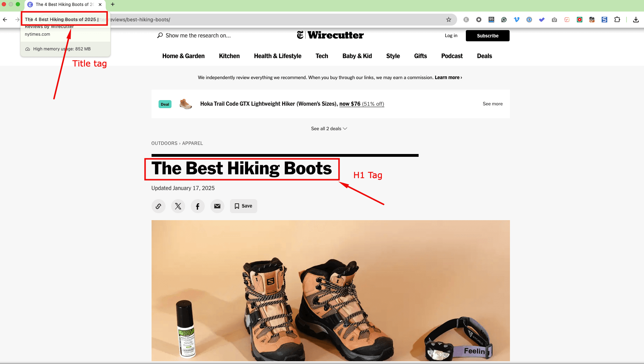The image size is (644, 364).
Task: Open the Grammarly extension icon
Action: pos(504,20)
